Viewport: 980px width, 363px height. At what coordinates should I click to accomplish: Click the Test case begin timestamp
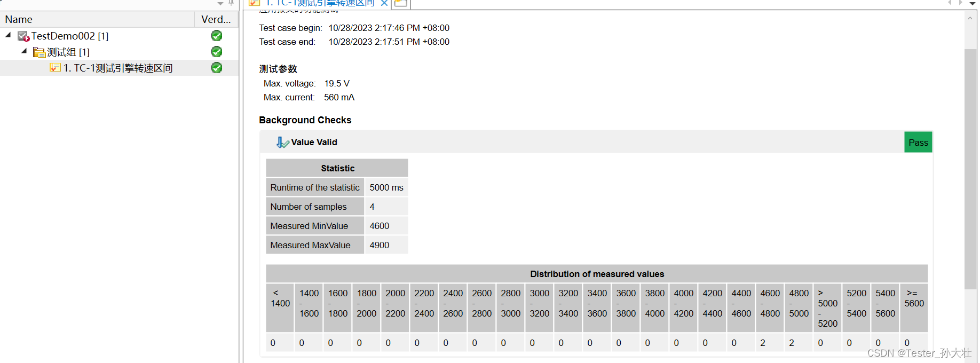[x=389, y=28]
